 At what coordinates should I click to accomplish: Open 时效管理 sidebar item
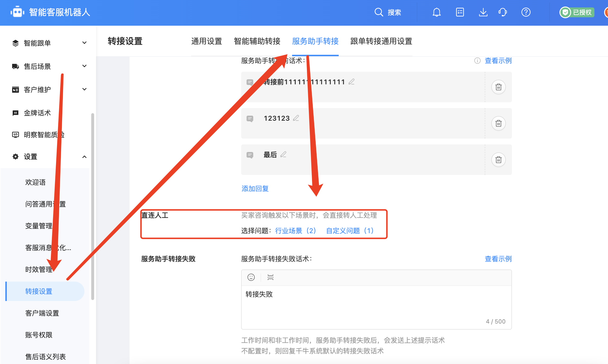point(39,269)
